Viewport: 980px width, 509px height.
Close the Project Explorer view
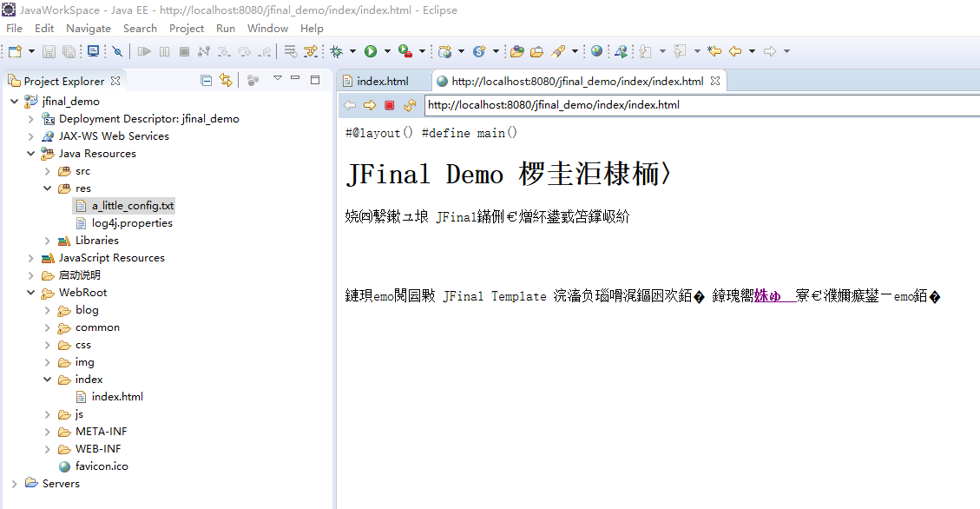(x=115, y=81)
